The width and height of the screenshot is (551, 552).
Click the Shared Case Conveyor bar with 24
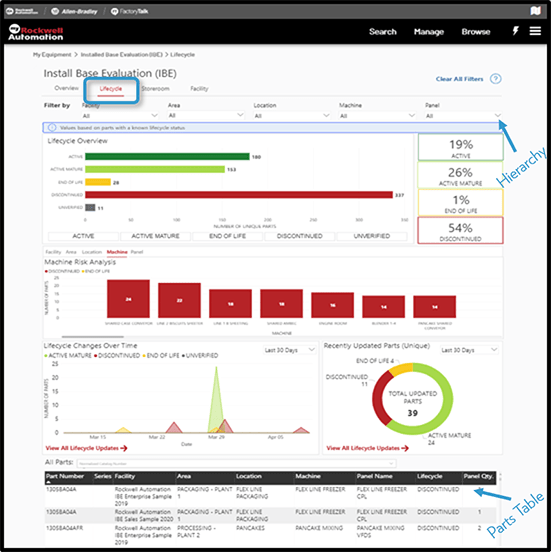click(x=129, y=299)
